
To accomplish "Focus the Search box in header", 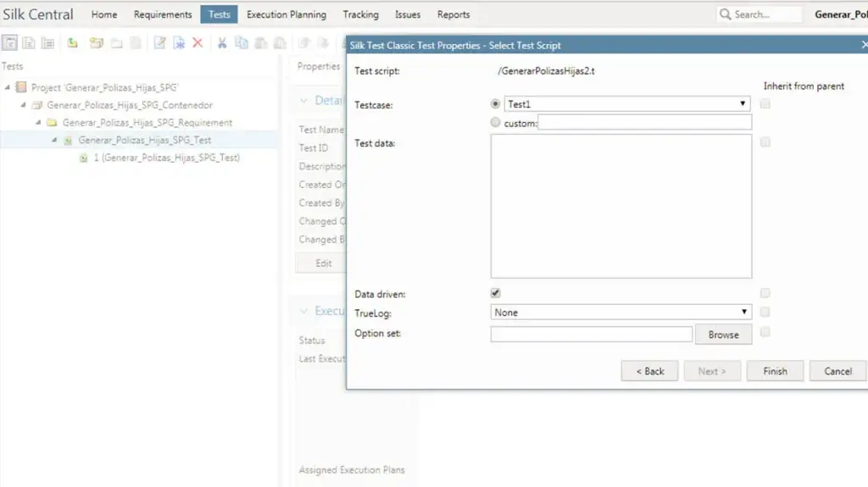I will click(x=759, y=14).
